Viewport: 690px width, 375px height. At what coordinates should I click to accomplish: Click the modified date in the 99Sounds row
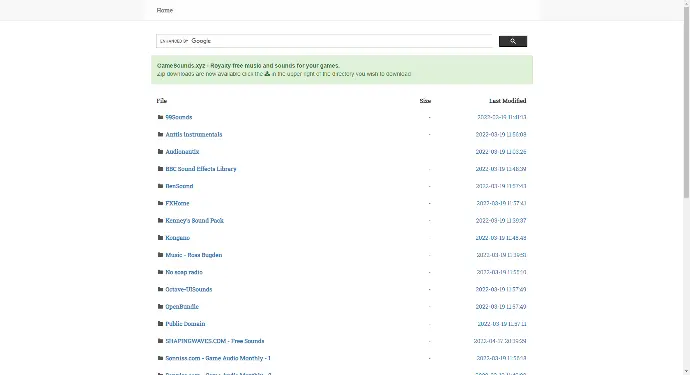pos(502,117)
